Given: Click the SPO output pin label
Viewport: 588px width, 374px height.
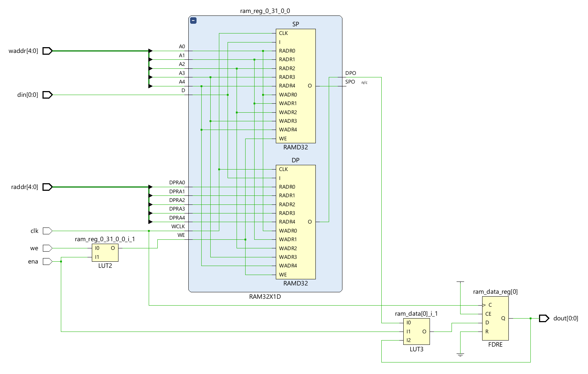Looking at the screenshot, I should click(x=350, y=82).
